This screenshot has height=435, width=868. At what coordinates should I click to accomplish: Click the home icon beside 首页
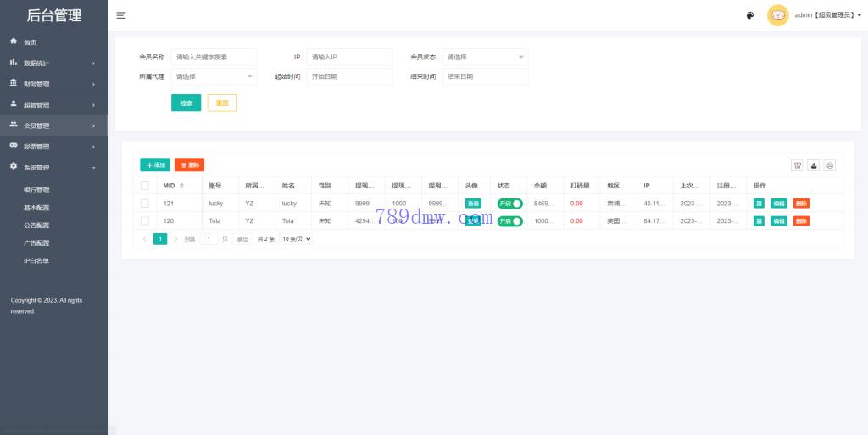pyautogui.click(x=14, y=42)
